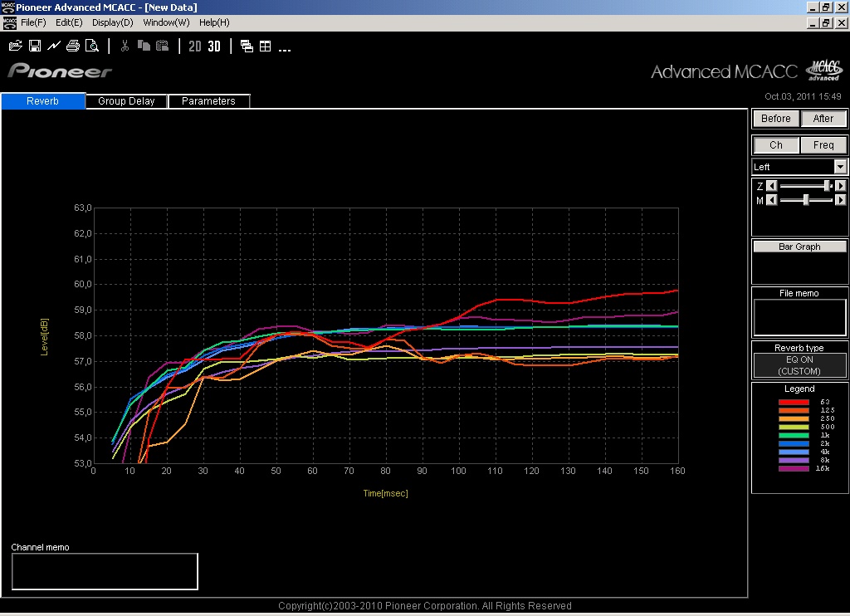Open the File(F) menu
The image size is (850, 616).
tap(33, 22)
